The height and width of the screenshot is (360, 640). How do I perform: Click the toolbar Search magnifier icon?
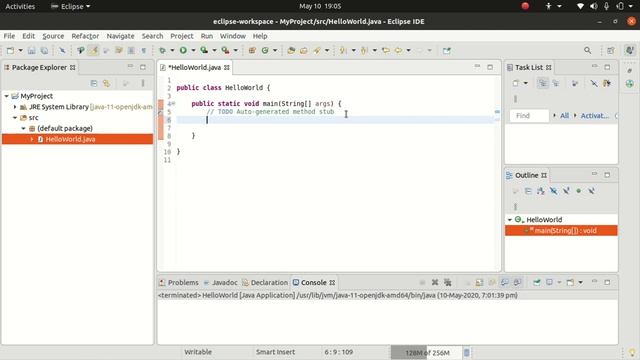click(587, 51)
